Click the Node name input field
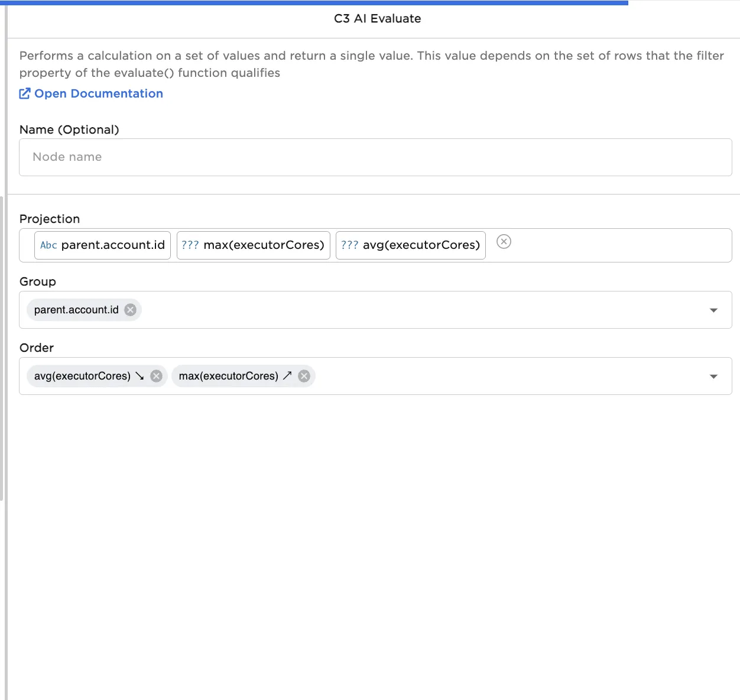 (375, 157)
